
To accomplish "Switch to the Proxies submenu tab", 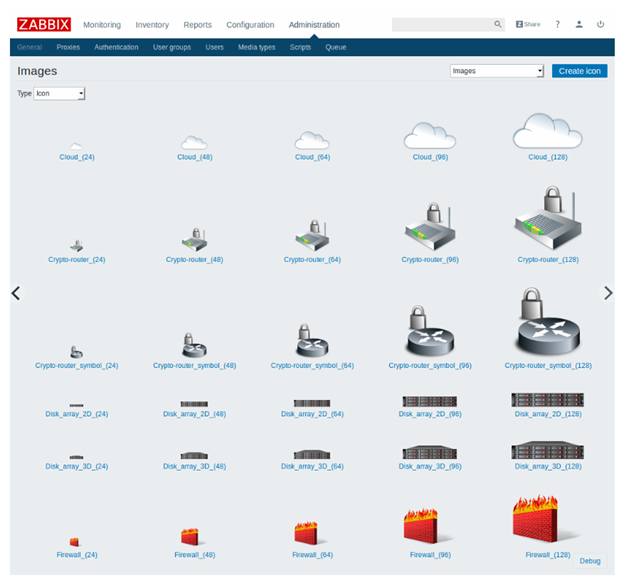I will [x=68, y=47].
